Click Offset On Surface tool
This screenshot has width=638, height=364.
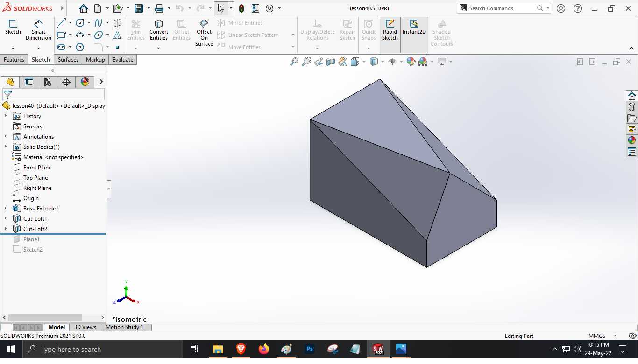pyautogui.click(x=204, y=33)
